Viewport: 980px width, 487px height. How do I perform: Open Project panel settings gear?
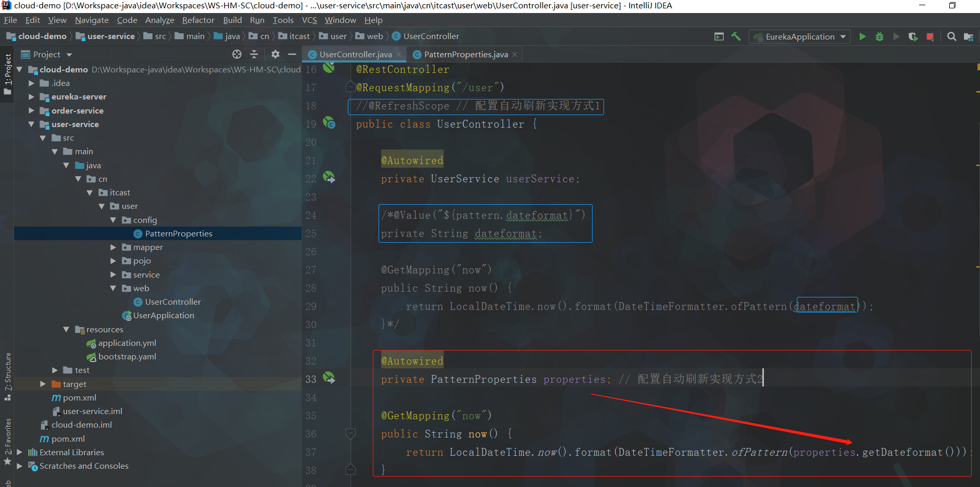coord(275,54)
